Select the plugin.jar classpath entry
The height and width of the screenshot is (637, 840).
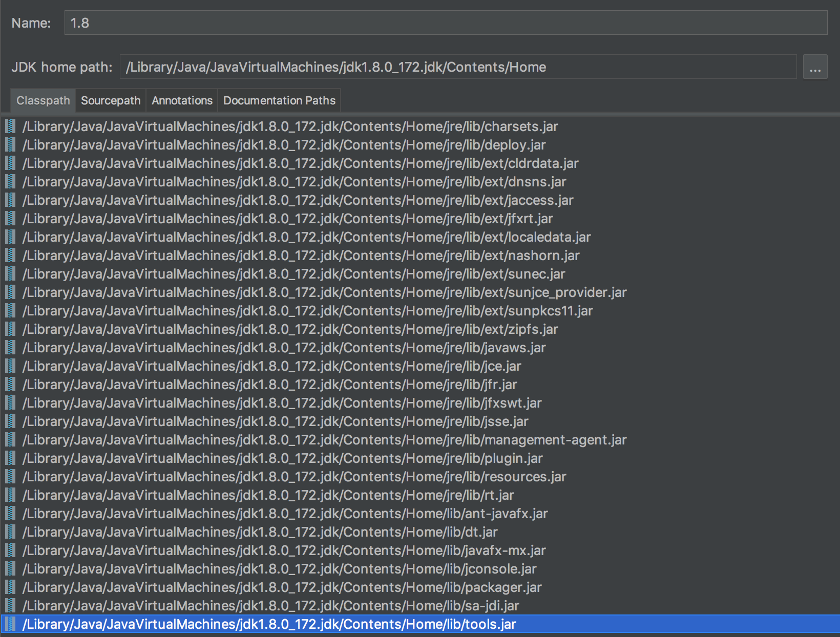(x=420, y=458)
